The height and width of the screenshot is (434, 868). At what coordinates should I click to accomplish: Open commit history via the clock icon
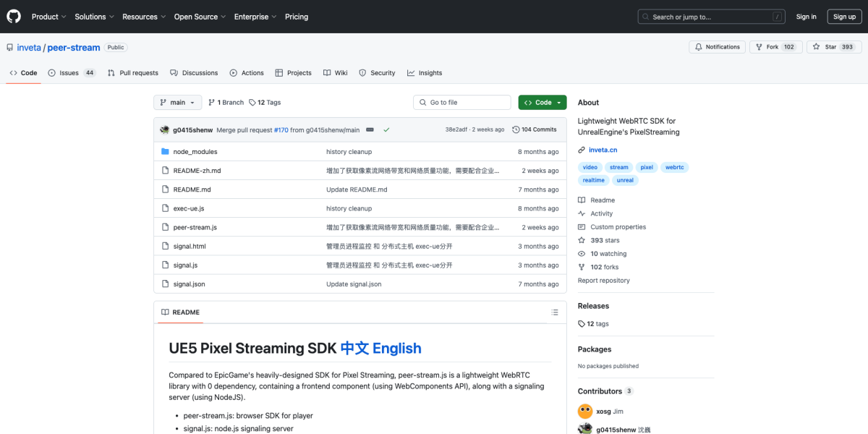tap(516, 129)
